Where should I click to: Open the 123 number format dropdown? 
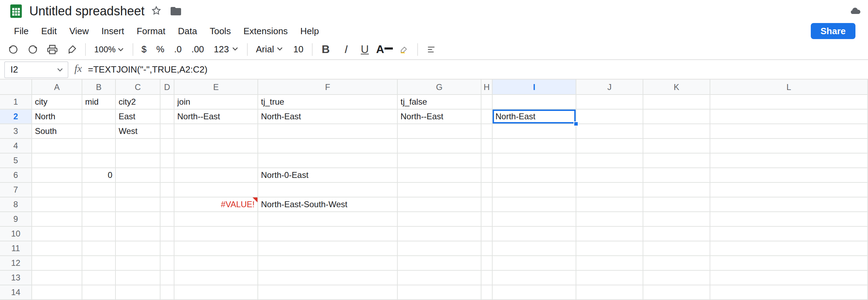pyautogui.click(x=226, y=50)
